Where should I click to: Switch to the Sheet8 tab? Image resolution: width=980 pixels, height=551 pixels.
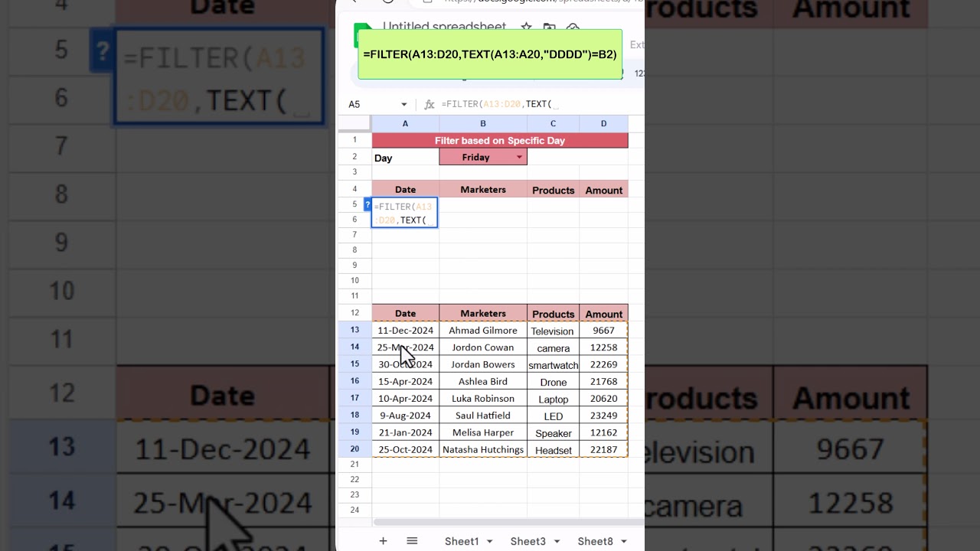point(596,541)
